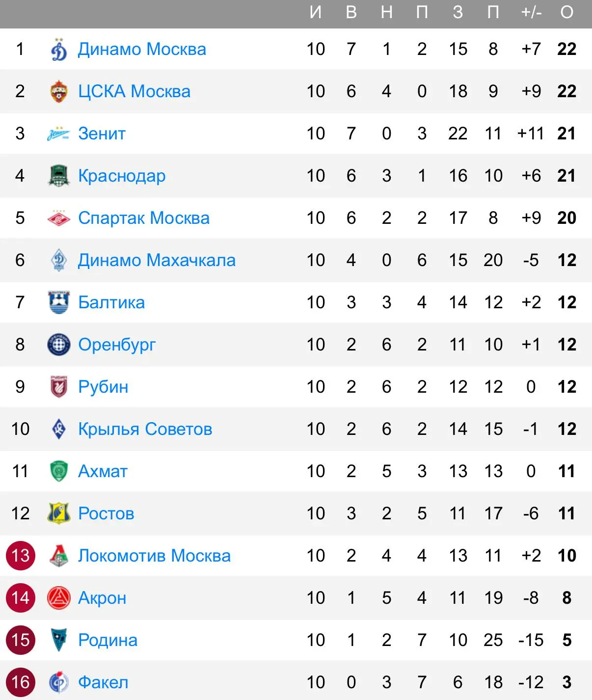
Task: Click the Факел club icon
Action: [59, 682]
